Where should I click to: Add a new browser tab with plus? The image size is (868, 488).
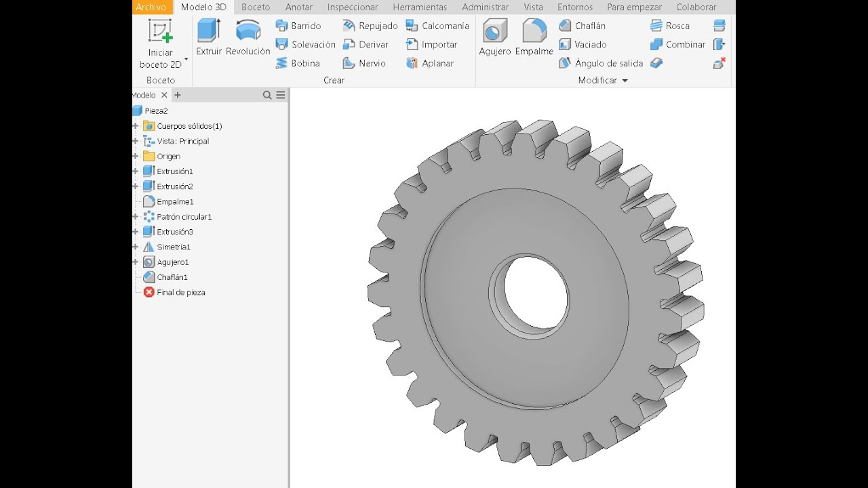[x=178, y=96]
